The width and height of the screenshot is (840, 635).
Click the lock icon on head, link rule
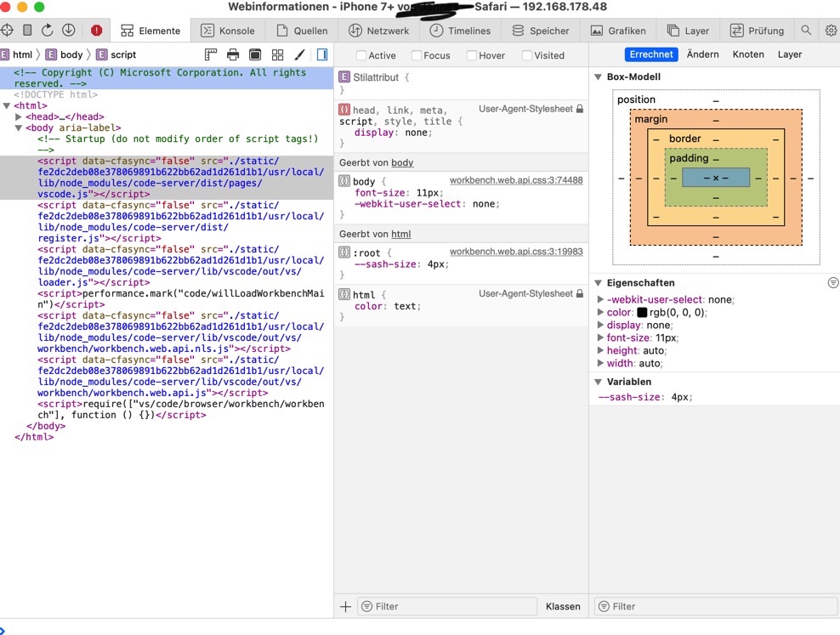580,109
